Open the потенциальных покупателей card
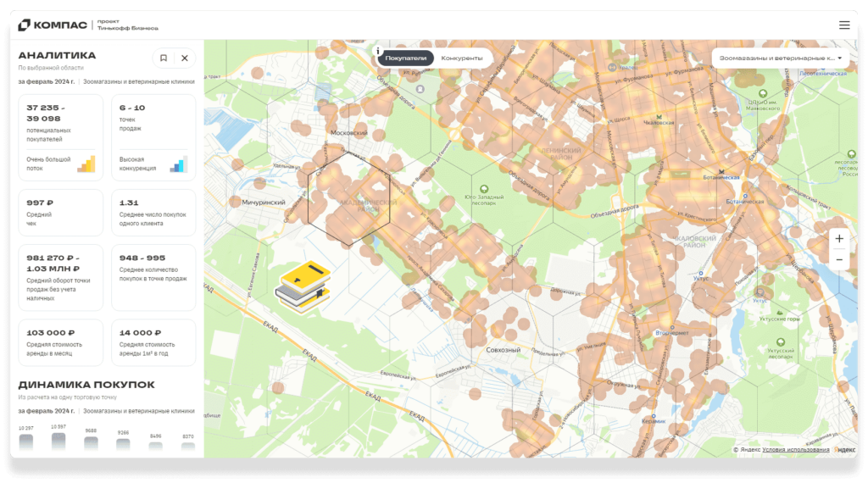The width and height of the screenshot is (868, 483). click(x=61, y=137)
